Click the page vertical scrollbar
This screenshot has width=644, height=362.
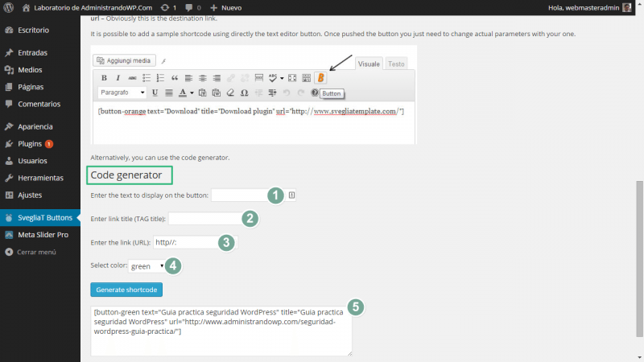point(639,258)
